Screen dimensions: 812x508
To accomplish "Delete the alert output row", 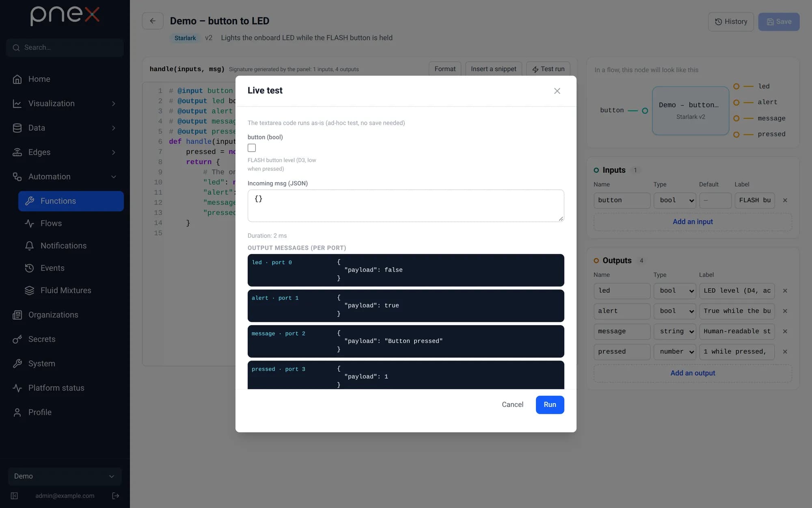I will [785, 311].
